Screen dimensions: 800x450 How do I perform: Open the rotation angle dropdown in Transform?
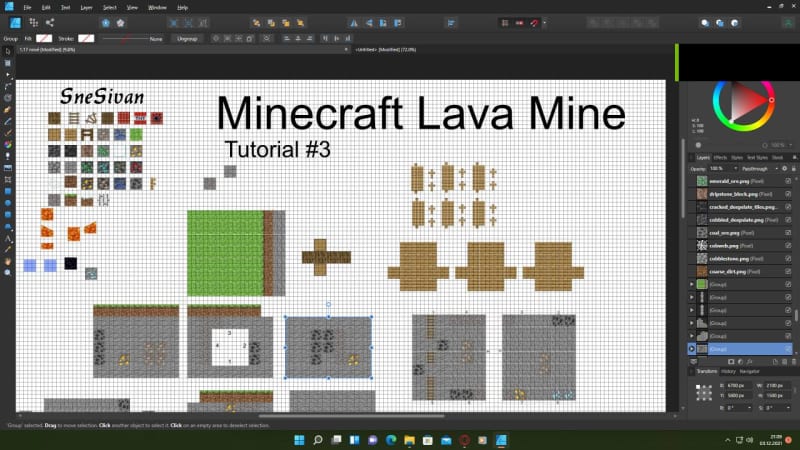[x=749, y=408]
